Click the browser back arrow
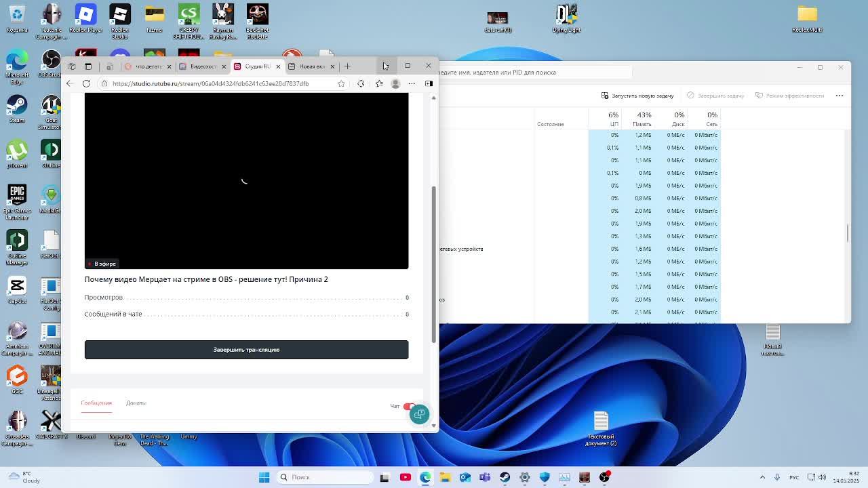Image resolution: width=868 pixels, height=488 pixels. (x=70, y=83)
